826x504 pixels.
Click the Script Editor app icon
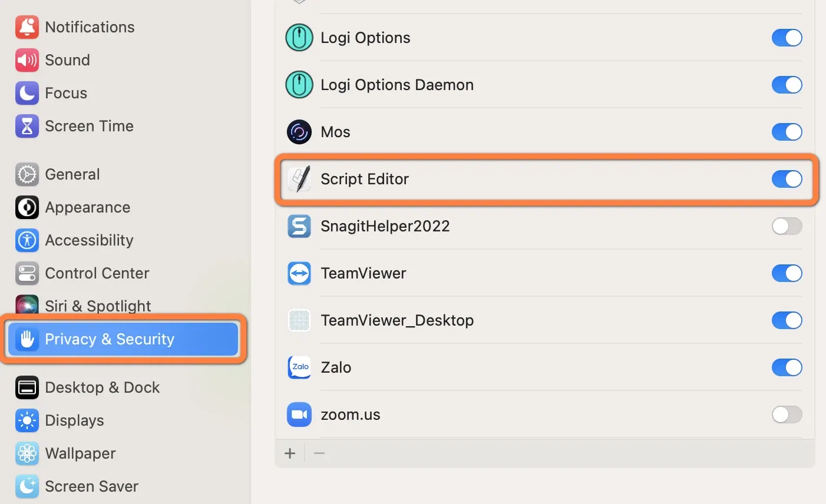[299, 179]
